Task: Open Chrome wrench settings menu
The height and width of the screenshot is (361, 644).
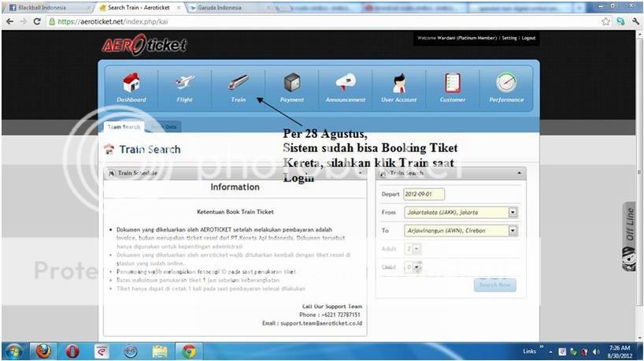Action: click(x=635, y=21)
